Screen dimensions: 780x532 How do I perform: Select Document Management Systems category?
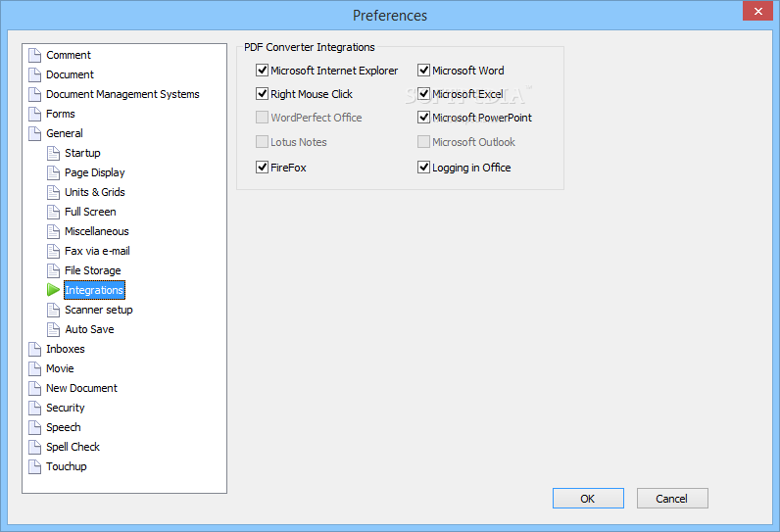pyautogui.click(x=122, y=94)
